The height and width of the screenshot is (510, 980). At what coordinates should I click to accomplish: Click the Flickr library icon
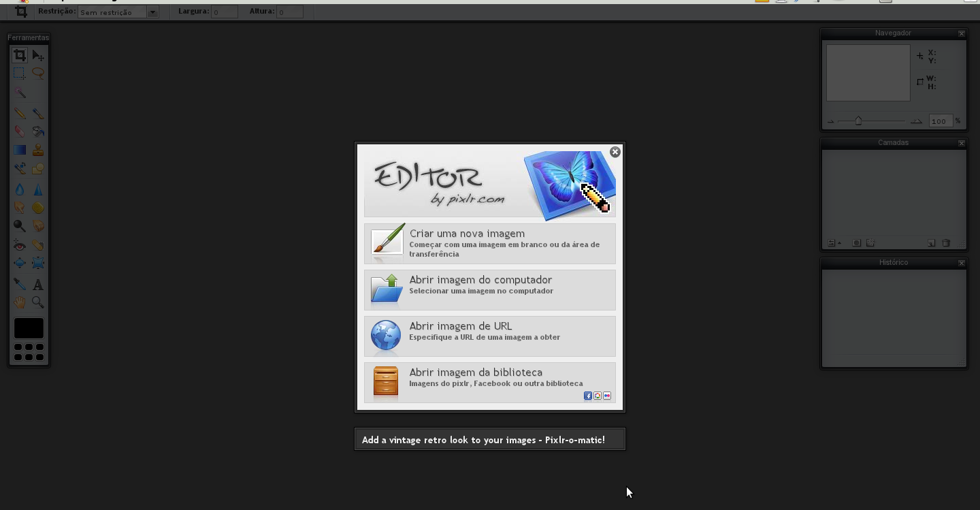coord(607,396)
